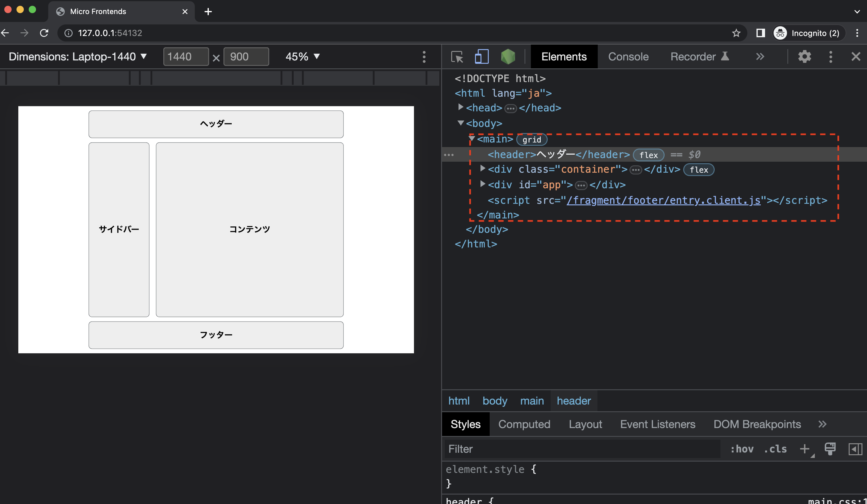
Task: Select the header element row
Action: pos(655,155)
